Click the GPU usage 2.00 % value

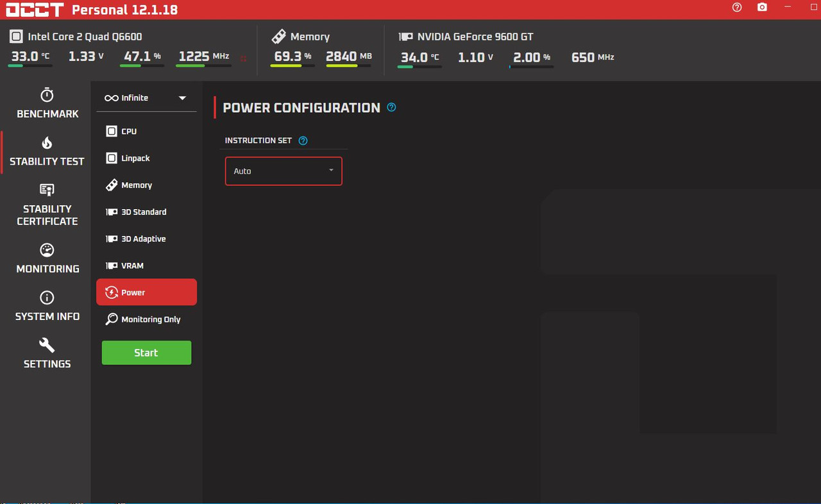coord(532,58)
